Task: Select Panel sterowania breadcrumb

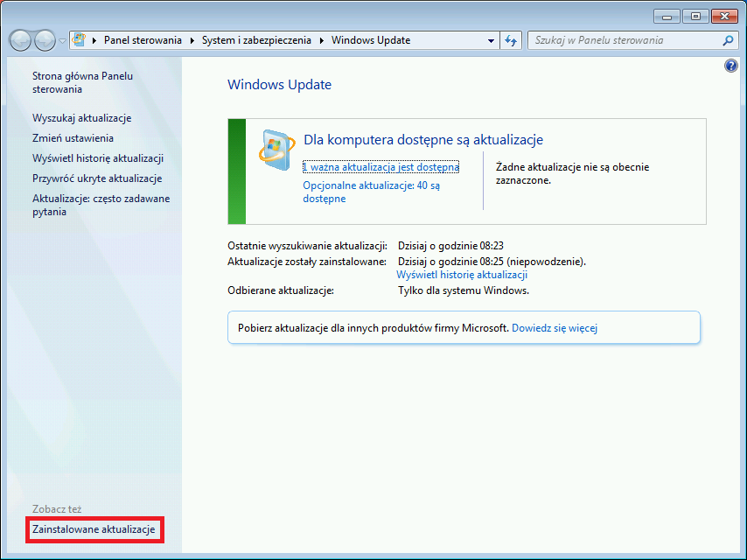Action: pos(143,40)
